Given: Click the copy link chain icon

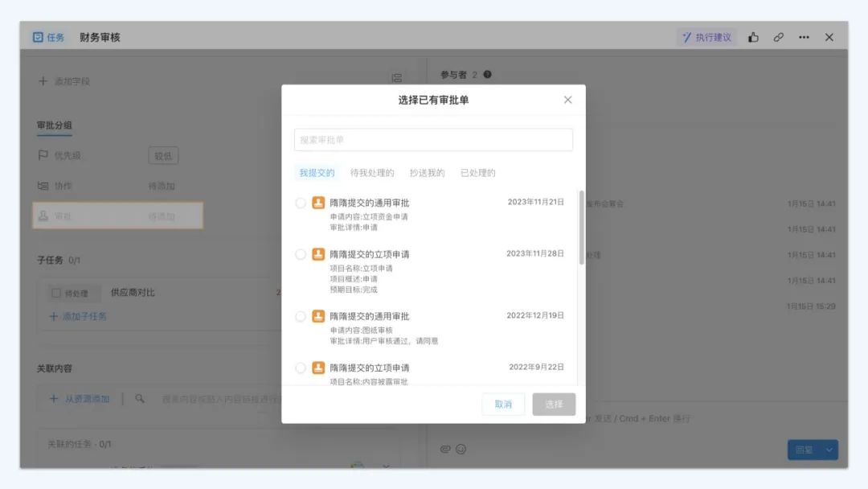Looking at the screenshot, I should (778, 37).
